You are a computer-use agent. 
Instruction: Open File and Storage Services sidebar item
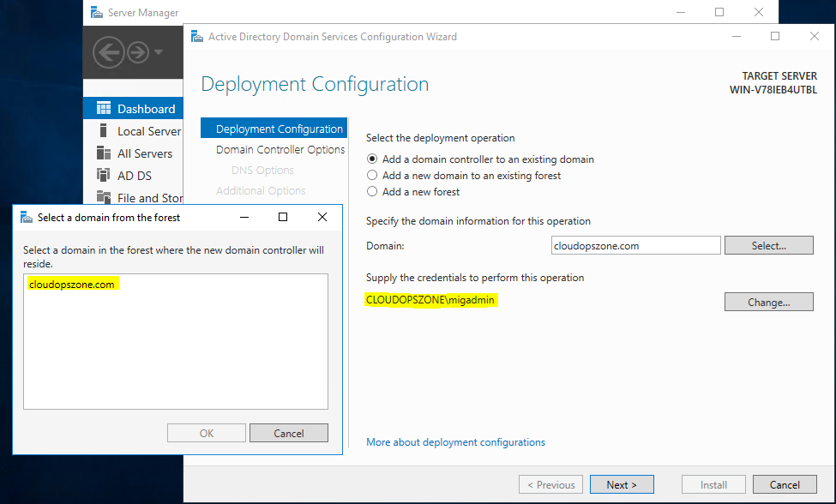(x=133, y=198)
